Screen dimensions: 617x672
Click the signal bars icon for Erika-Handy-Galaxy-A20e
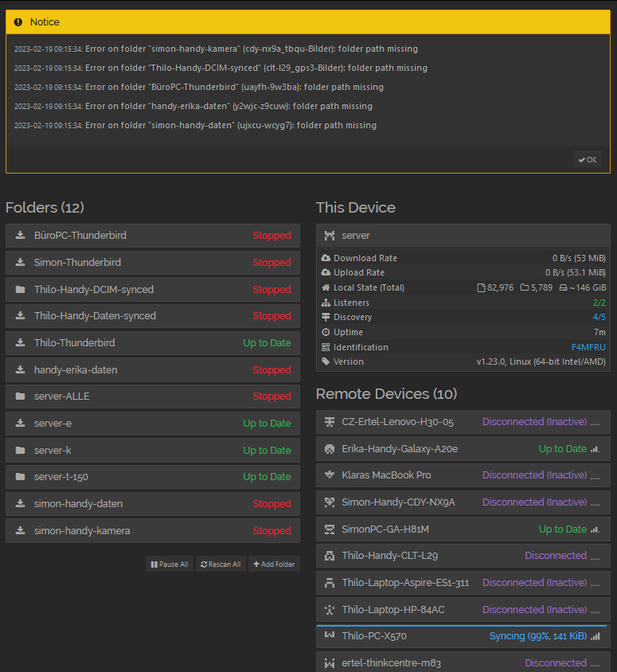[x=595, y=449]
